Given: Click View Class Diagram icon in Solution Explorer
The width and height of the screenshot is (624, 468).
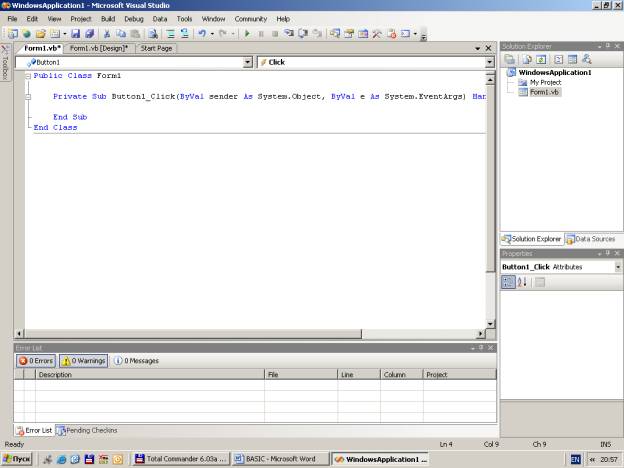Looking at the screenshot, I should [587, 60].
